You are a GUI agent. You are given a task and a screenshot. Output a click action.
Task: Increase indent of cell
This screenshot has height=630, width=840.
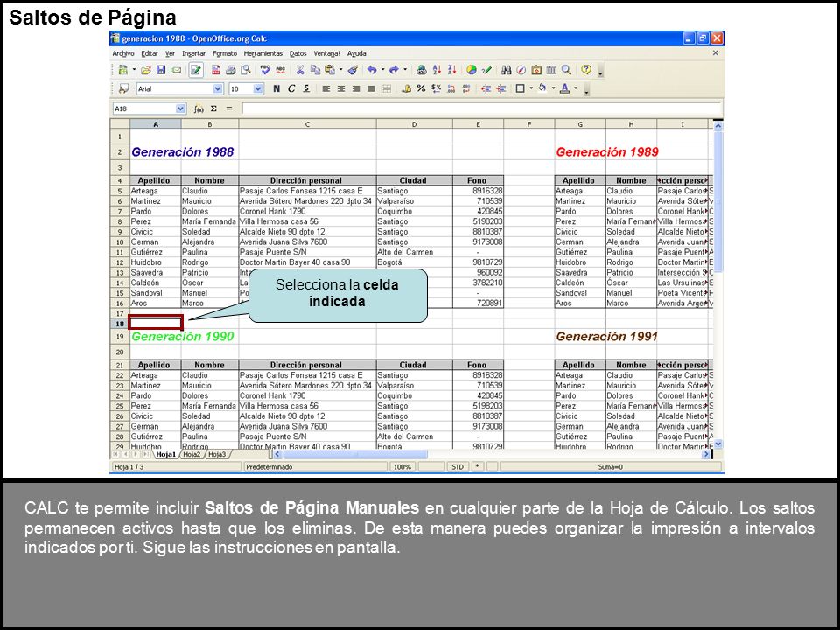click(500, 89)
